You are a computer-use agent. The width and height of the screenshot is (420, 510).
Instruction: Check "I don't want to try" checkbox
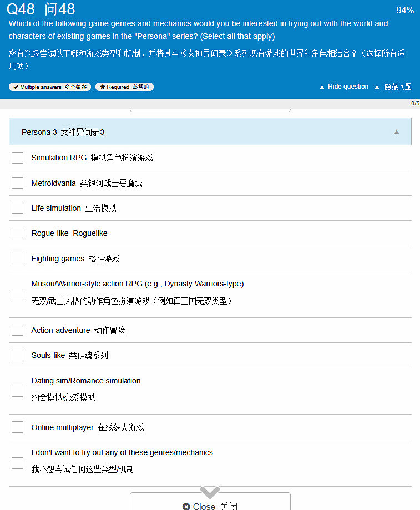click(17, 463)
